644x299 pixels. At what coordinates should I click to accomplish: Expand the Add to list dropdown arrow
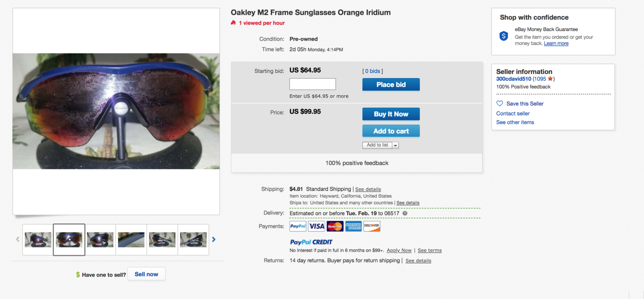(395, 145)
